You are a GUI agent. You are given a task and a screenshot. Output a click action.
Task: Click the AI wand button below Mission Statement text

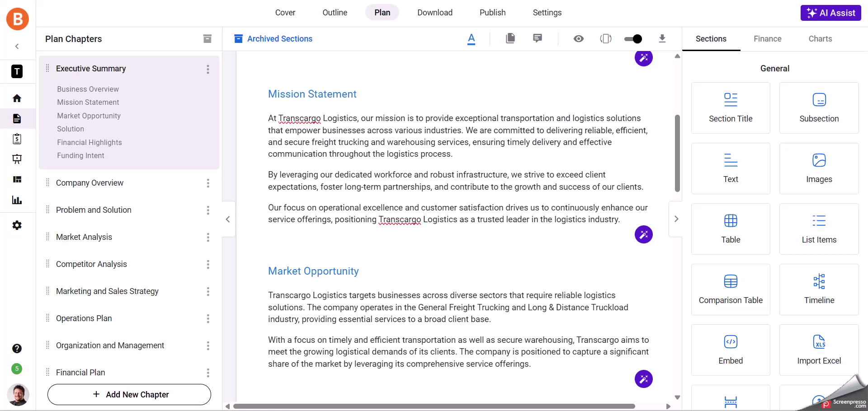(644, 234)
